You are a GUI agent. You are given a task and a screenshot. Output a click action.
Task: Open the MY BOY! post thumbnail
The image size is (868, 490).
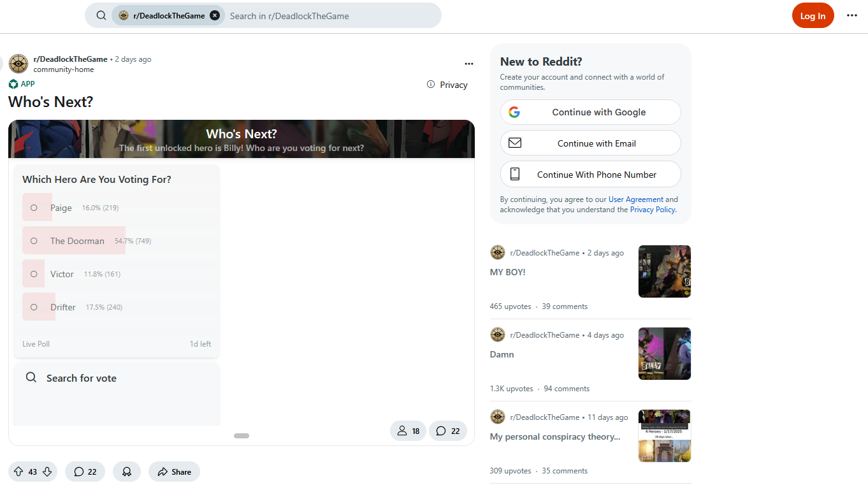(x=665, y=271)
